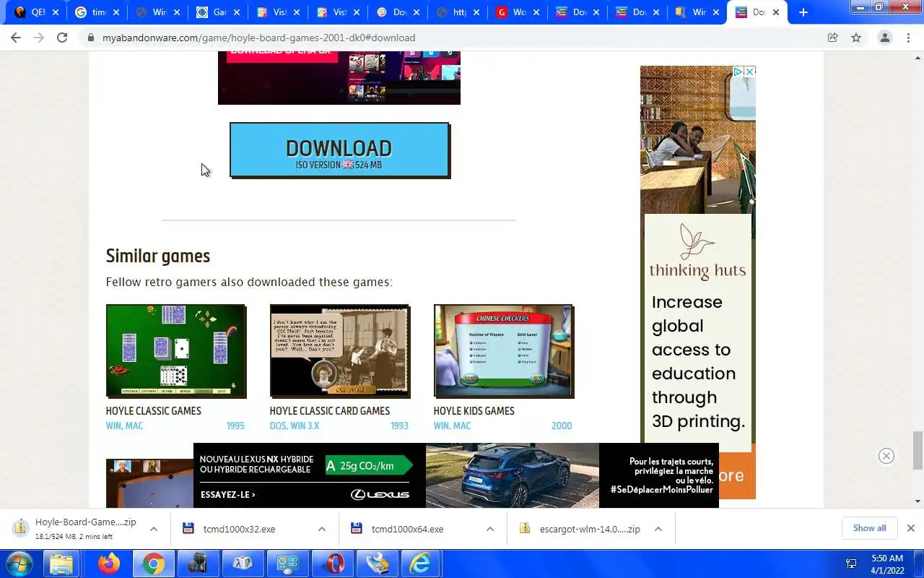Close the bottom Lexus ad overlay
Screen dimensions: 924x578
tap(886, 456)
